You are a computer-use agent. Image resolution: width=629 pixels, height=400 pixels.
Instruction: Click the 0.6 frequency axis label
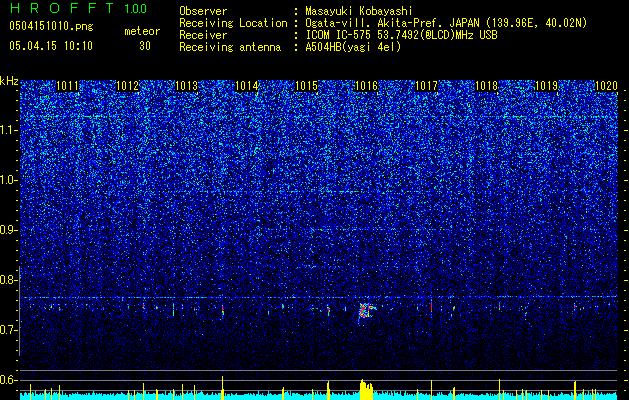9,380
